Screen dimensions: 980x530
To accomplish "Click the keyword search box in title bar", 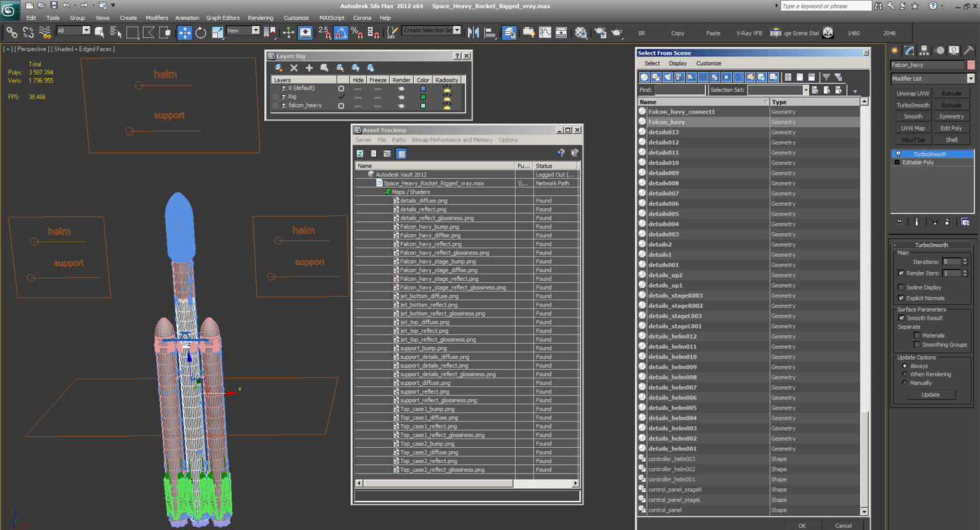I will pyautogui.click(x=826, y=6).
